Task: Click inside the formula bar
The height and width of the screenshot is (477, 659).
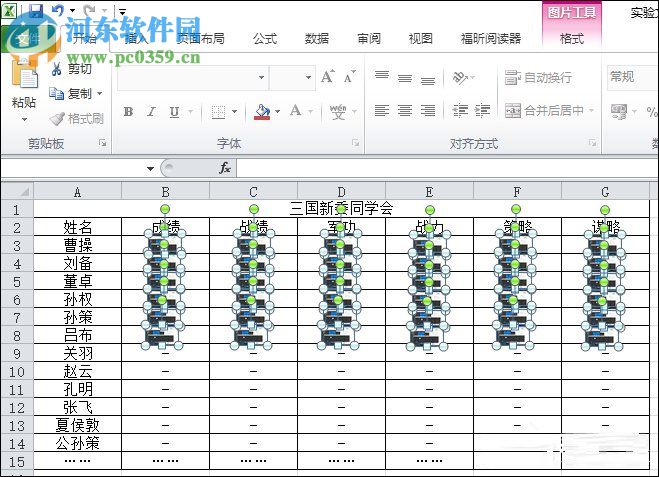Action: point(447,168)
